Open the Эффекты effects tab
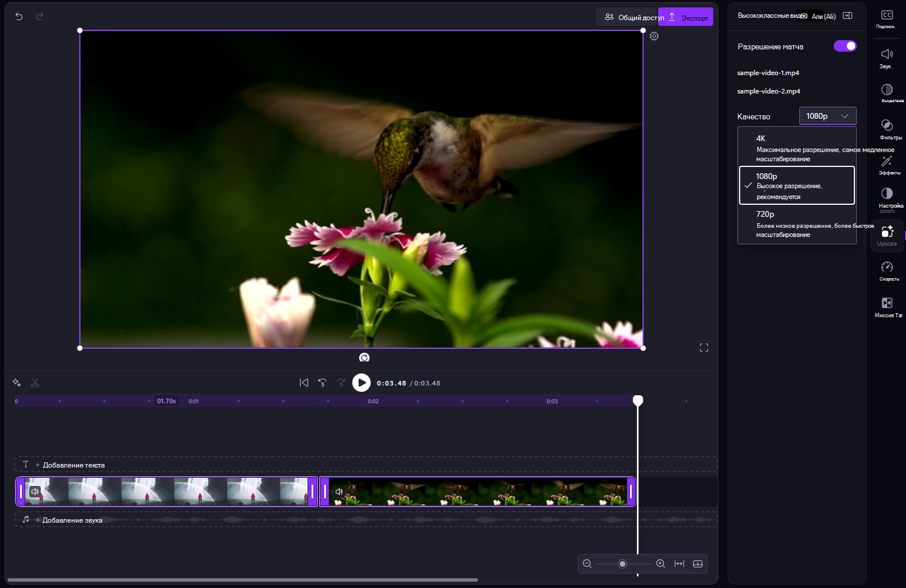This screenshot has width=906, height=588. click(887, 165)
